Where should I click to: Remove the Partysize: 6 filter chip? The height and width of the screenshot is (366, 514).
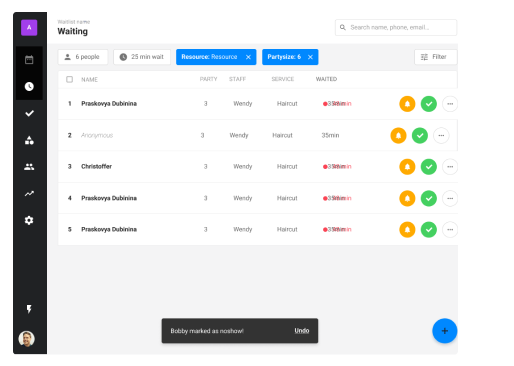(310, 57)
